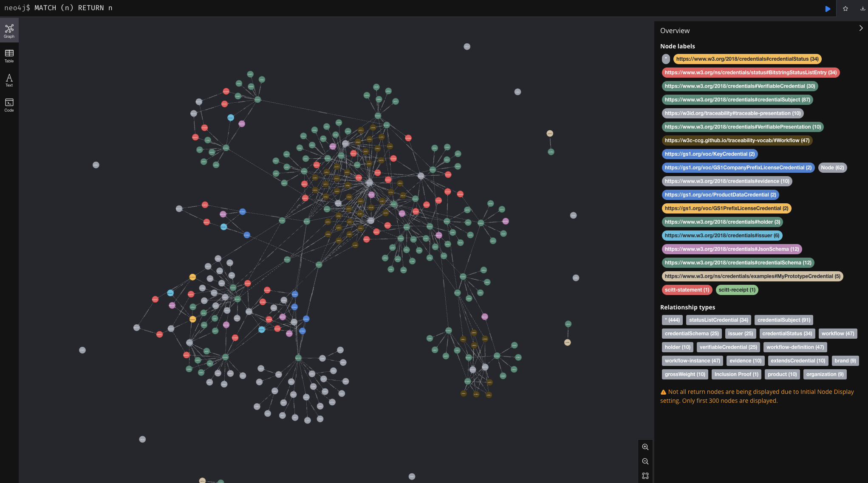Select the Workflow (47) brown label
The width and height of the screenshot is (868, 483).
tap(737, 140)
